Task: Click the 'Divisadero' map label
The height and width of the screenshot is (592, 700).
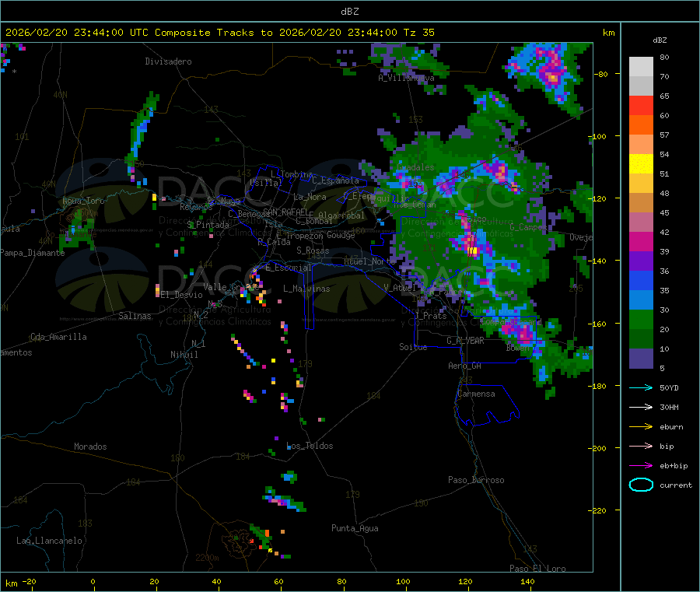Action: (168, 61)
